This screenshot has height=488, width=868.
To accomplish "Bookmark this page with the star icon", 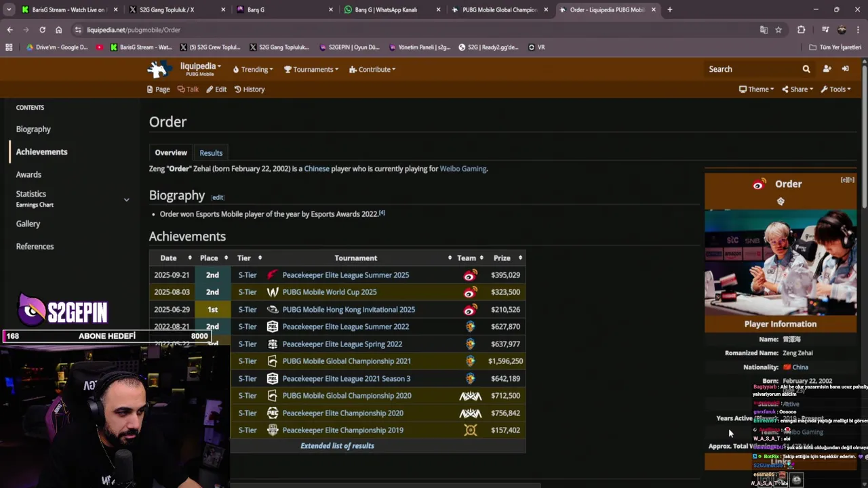I will coord(778,30).
